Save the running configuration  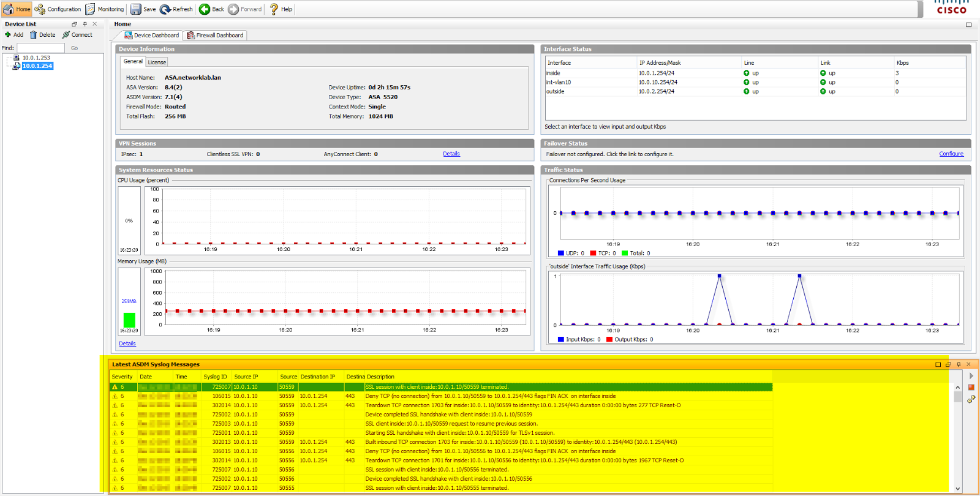click(x=143, y=9)
